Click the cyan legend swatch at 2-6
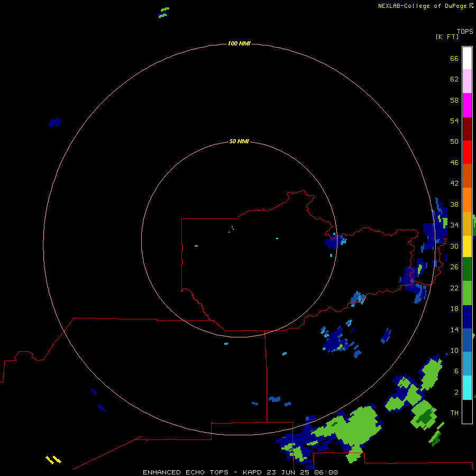 point(467,388)
